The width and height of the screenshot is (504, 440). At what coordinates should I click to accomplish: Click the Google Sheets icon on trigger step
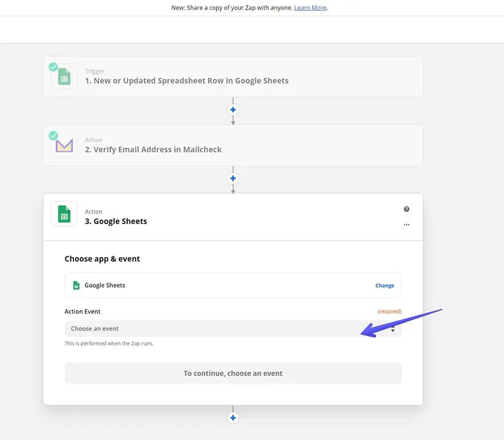(64, 77)
